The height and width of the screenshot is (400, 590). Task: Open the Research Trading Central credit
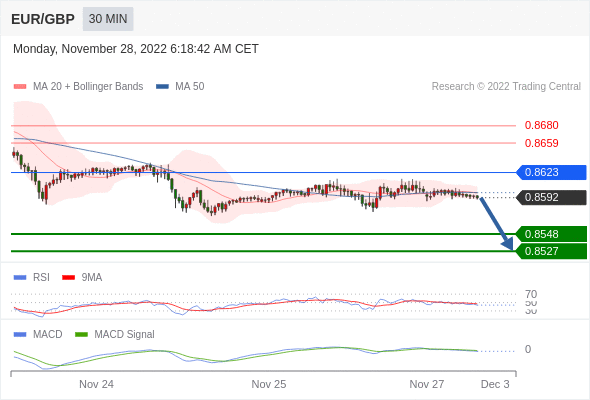coord(506,87)
